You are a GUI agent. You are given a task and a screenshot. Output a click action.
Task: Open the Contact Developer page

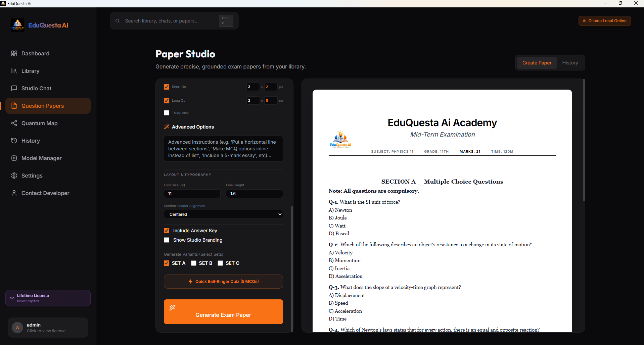(45, 193)
